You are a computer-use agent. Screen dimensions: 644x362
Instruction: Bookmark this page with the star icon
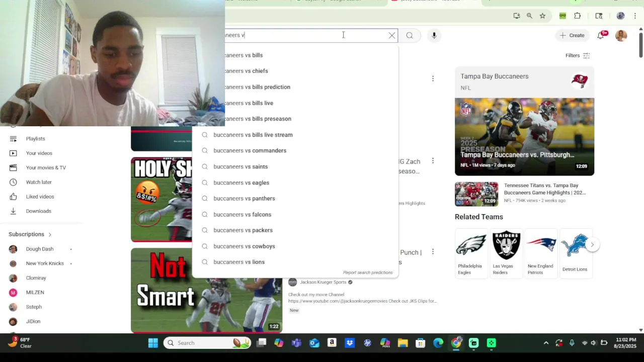pyautogui.click(x=542, y=16)
